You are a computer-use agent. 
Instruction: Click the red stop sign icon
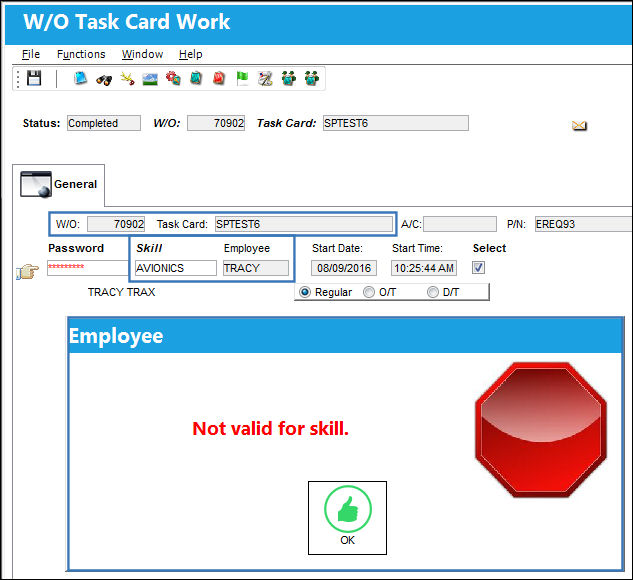tap(541, 429)
